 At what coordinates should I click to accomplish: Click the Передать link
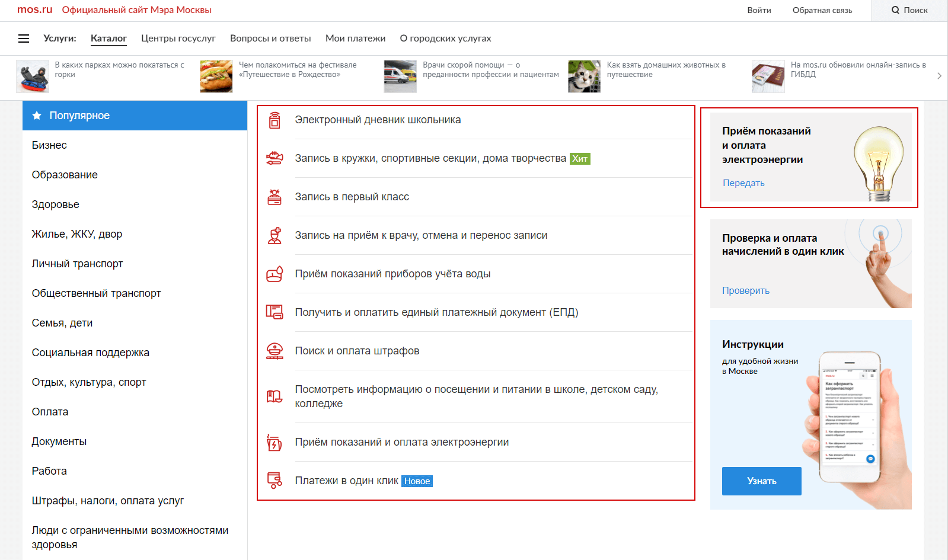(743, 183)
